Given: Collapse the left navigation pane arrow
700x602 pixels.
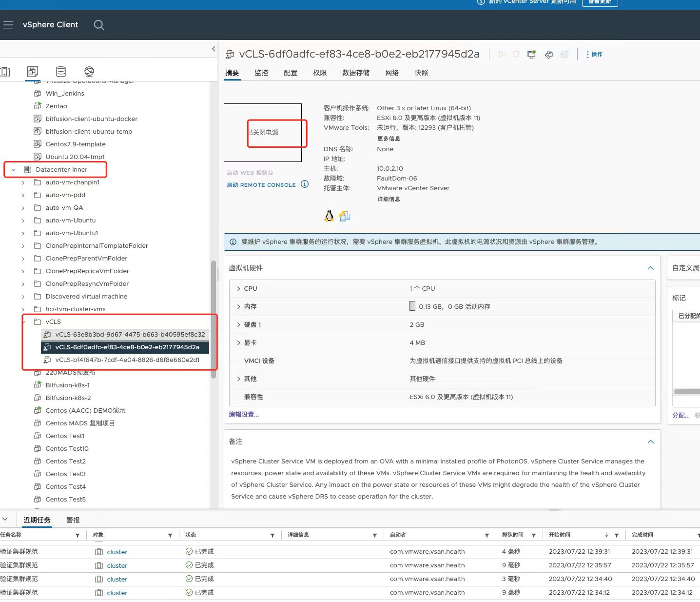Looking at the screenshot, I should pos(214,49).
